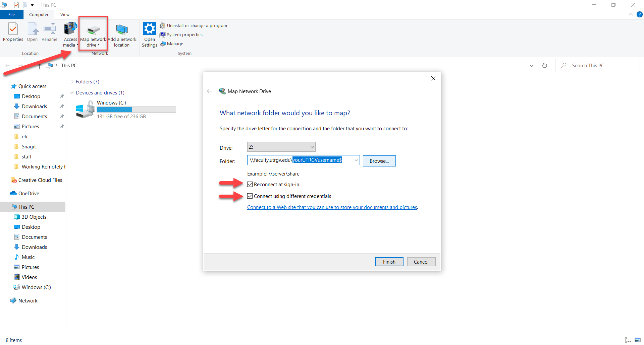644x345 pixels.
Task: Open the Explorer help question mark icon
Action: [640, 14]
